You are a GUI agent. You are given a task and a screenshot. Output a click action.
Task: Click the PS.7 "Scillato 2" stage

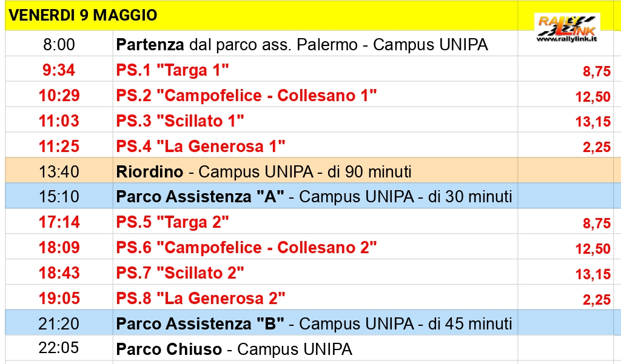pyautogui.click(x=180, y=273)
